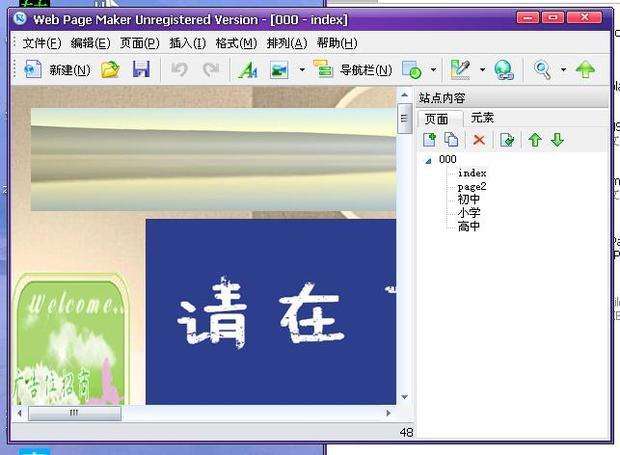Click the green Welcome ad image on canvas

click(70, 340)
